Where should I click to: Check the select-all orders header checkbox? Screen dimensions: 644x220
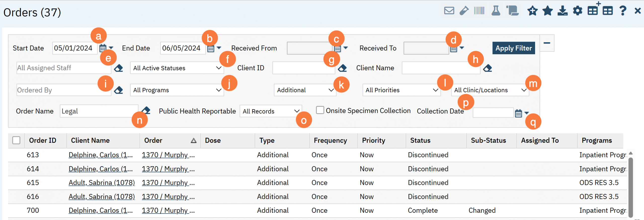point(16,140)
